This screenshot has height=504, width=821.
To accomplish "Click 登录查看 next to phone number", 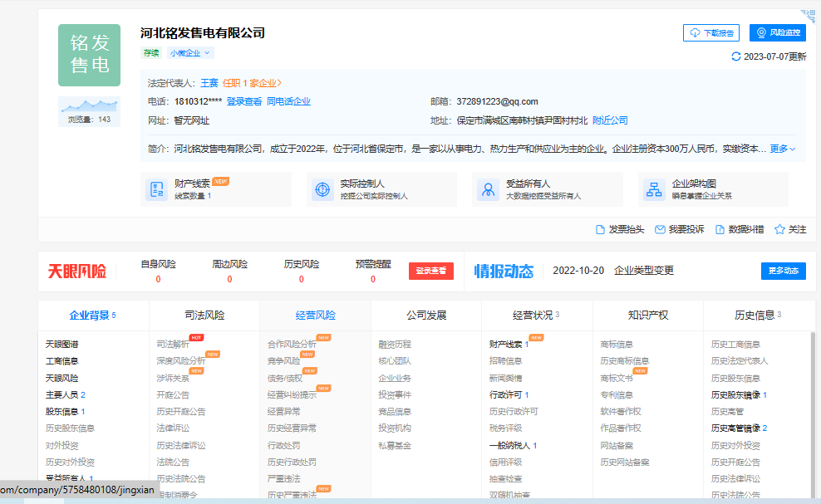I will click(x=244, y=101).
